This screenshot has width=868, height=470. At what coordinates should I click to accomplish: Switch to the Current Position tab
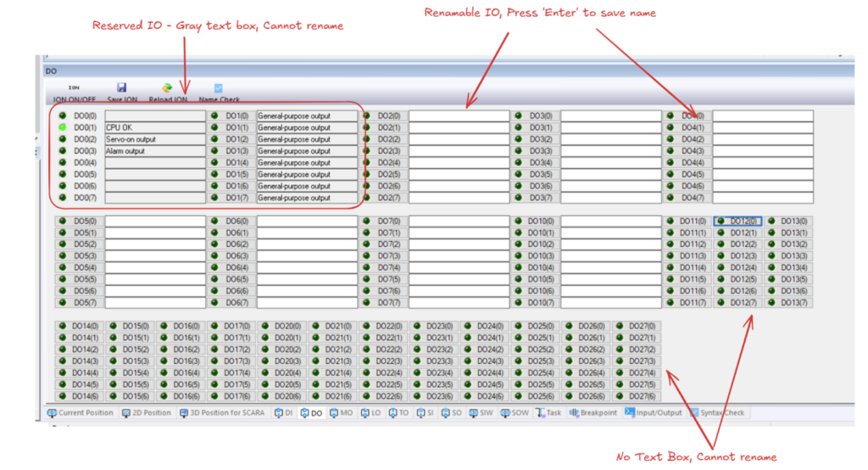click(81, 413)
